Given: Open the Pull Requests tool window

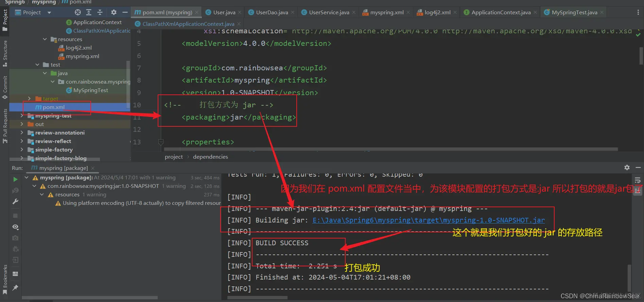Looking at the screenshot, I should click(x=5, y=126).
